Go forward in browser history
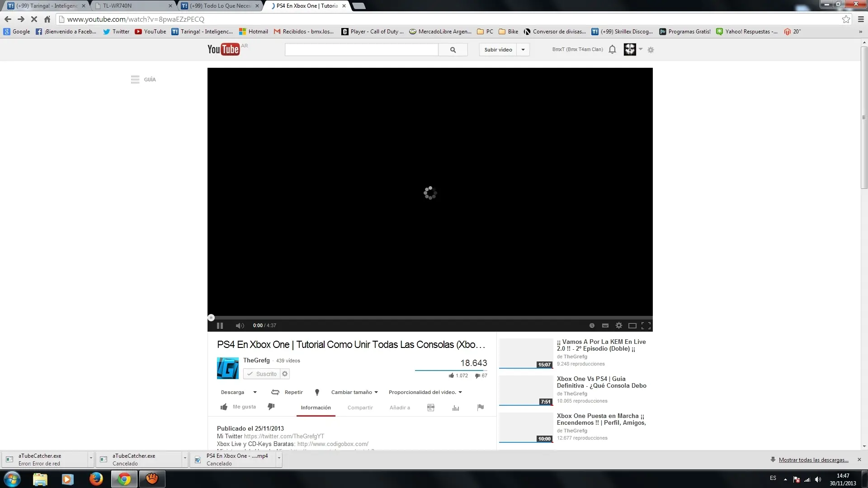 21,19
